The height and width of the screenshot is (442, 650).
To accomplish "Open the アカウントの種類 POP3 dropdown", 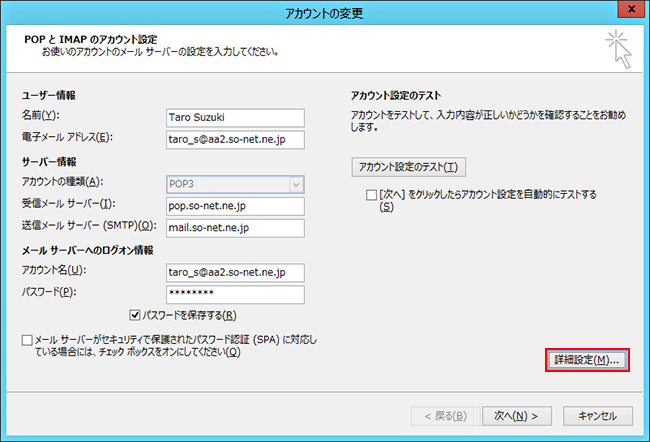I will point(234,182).
